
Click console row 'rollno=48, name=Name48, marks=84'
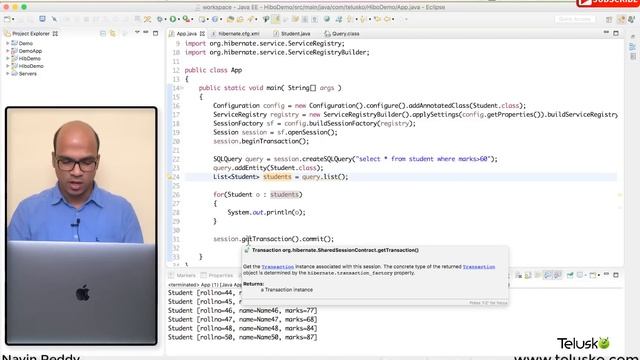(242, 329)
